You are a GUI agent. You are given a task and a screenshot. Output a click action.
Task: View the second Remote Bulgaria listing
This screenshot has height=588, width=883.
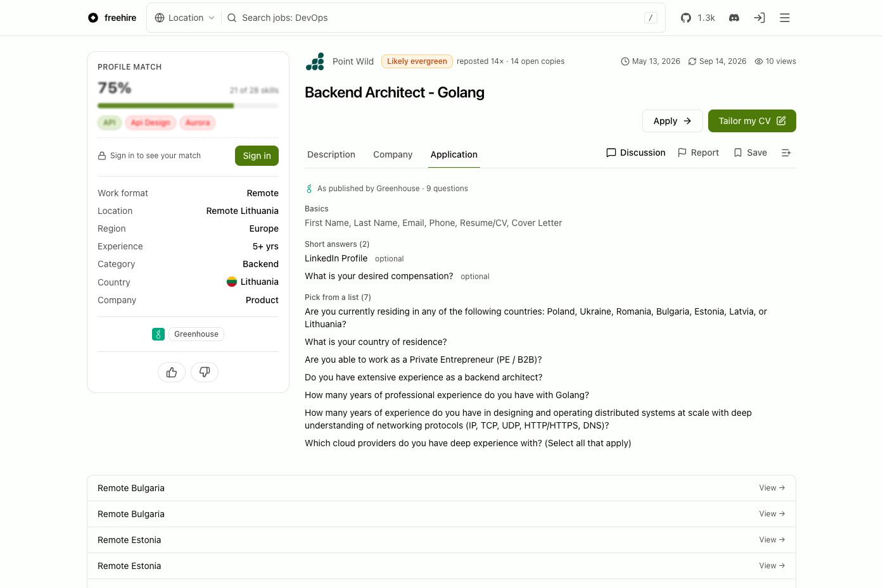(441, 514)
